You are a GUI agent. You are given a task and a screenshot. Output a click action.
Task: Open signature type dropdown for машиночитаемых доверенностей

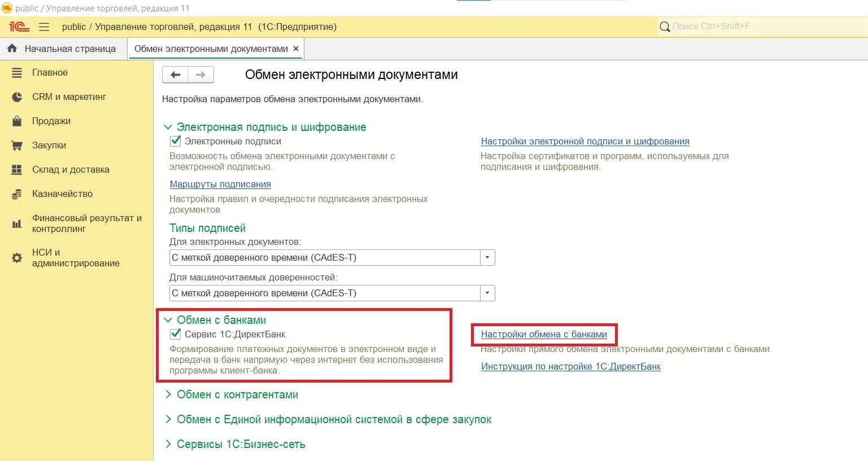tap(487, 293)
